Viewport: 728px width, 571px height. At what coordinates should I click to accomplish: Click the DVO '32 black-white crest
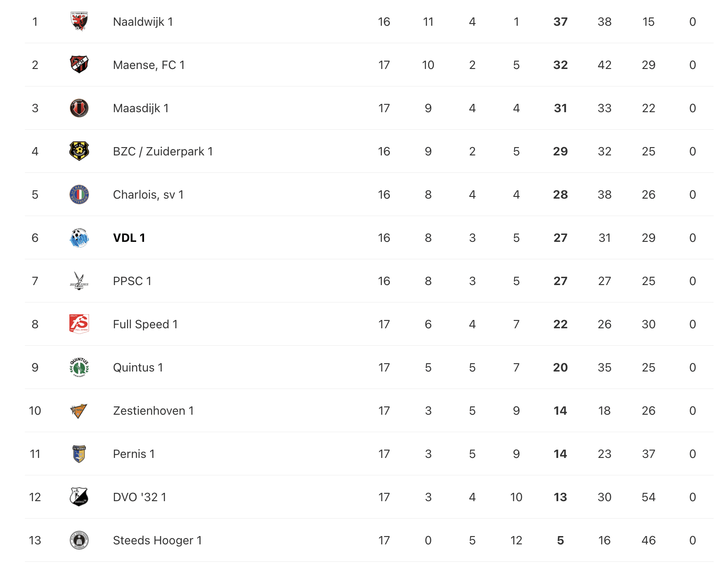click(x=79, y=497)
